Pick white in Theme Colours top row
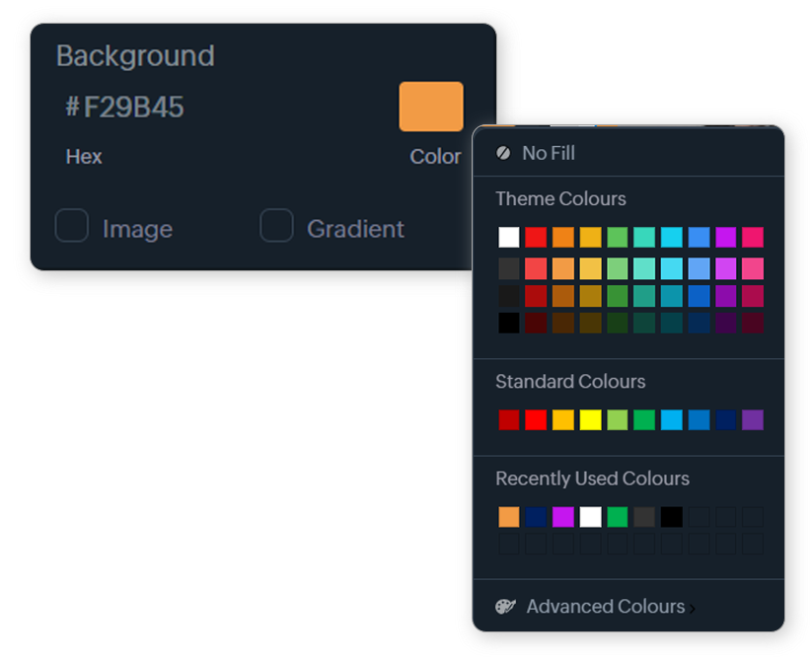The height and width of the screenshot is (662, 812). [x=509, y=237]
